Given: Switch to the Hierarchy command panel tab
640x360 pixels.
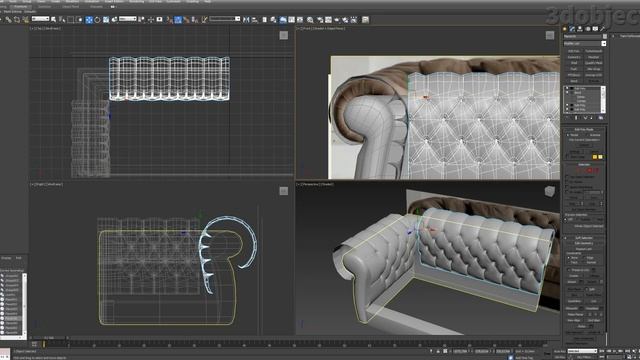Looking at the screenshot, I should tap(580, 29).
